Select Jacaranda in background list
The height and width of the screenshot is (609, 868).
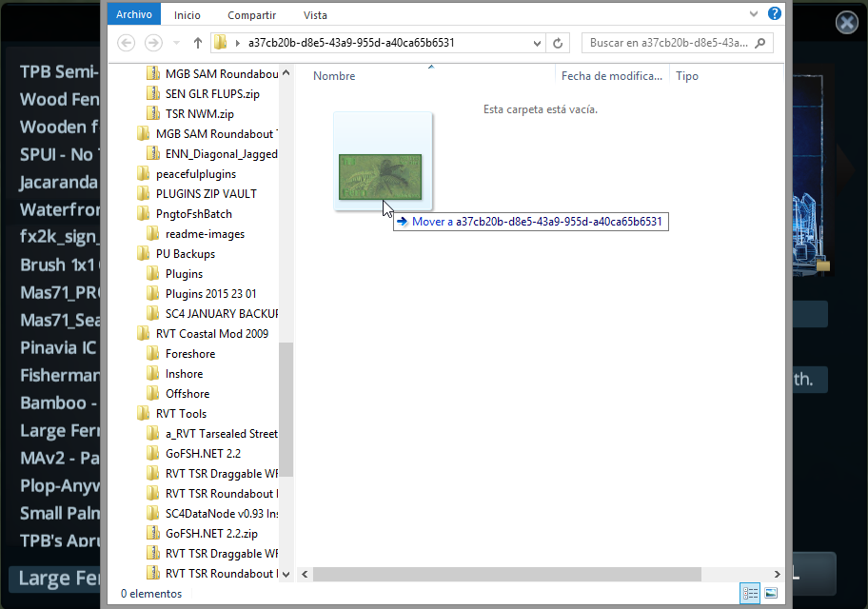(x=59, y=182)
